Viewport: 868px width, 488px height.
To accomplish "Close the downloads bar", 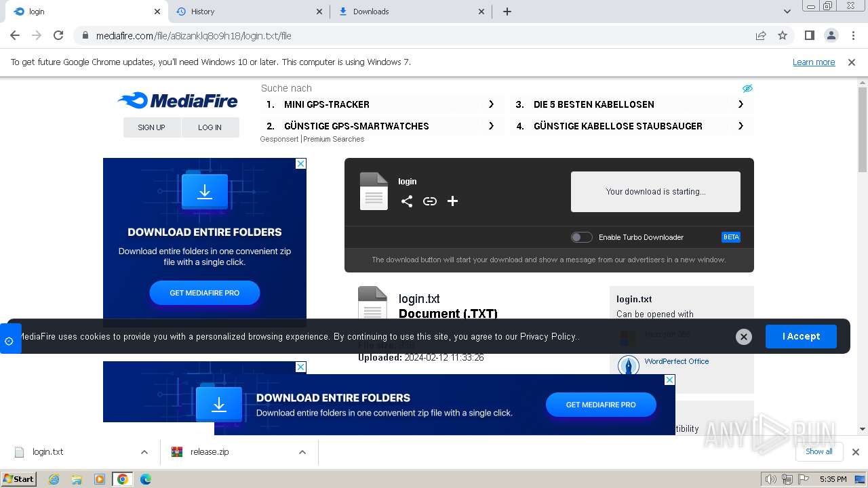I will [x=856, y=452].
